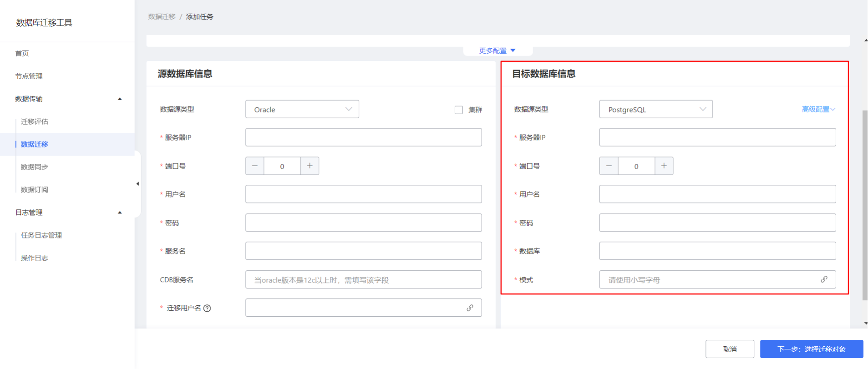Open 操作日志 in the sidebar
The height and width of the screenshot is (369, 868).
coord(35,258)
